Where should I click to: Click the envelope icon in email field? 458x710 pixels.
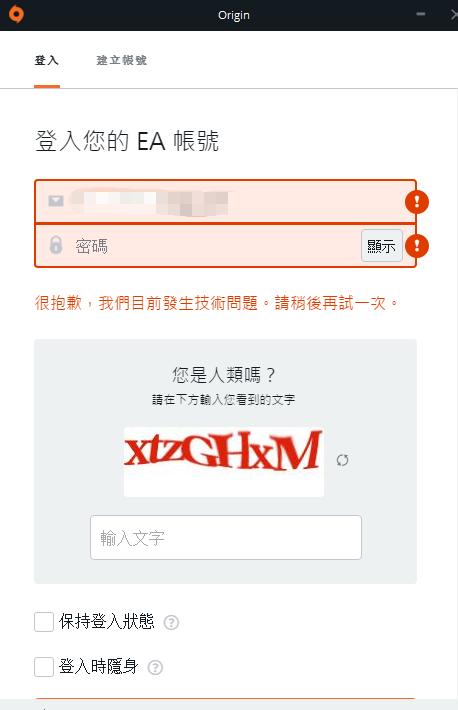pyautogui.click(x=56, y=201)
